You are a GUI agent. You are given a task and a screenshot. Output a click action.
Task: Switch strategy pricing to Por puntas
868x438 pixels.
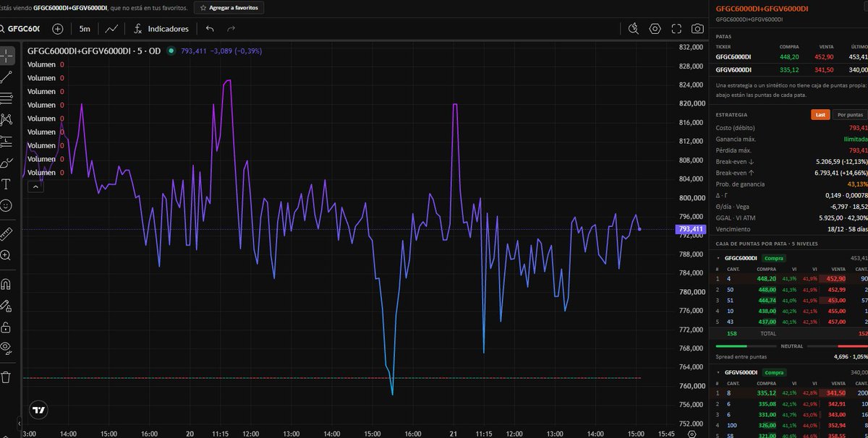[x=850, y=114]
